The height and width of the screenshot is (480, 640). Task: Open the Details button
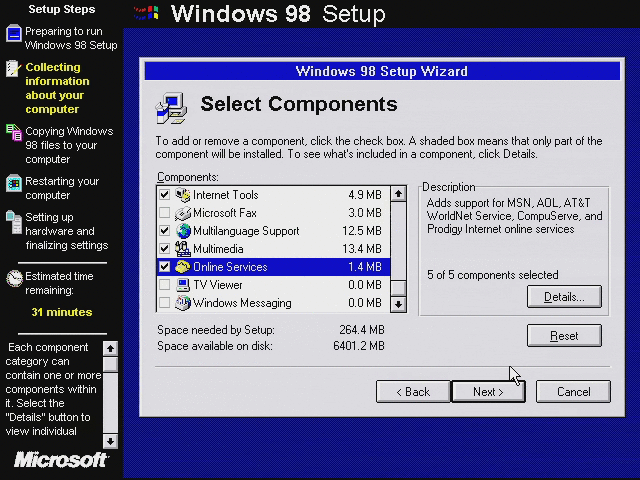tap(564, 297)
